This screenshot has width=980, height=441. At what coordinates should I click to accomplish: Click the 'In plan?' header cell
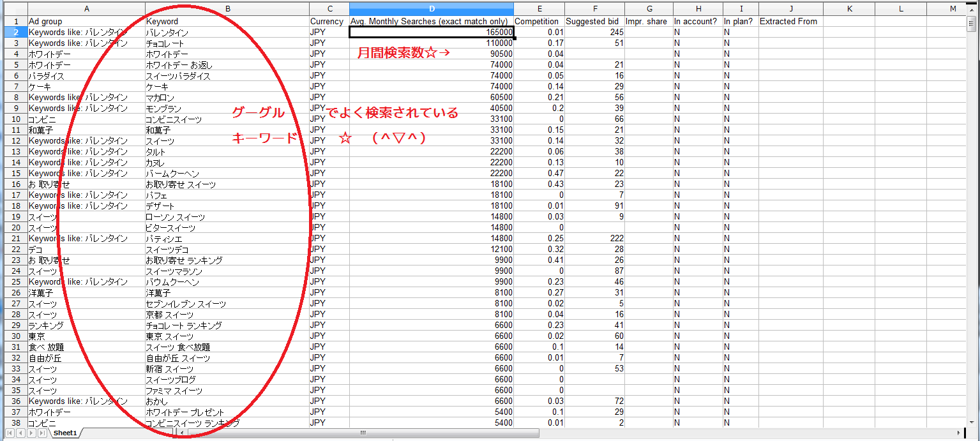click(x=741, y=21)
